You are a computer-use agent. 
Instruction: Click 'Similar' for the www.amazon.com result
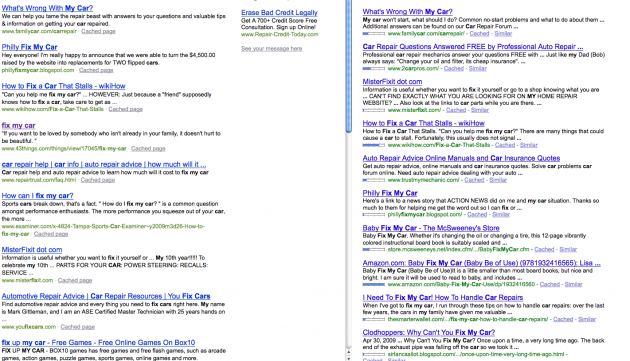point(574,285)
